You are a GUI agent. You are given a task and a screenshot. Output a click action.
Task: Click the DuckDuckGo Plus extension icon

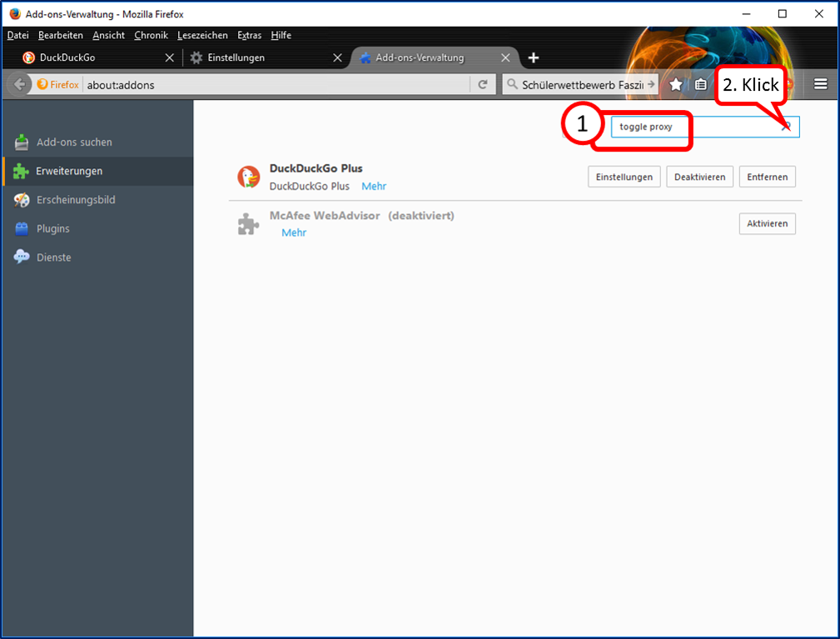(x=249, y=177)
